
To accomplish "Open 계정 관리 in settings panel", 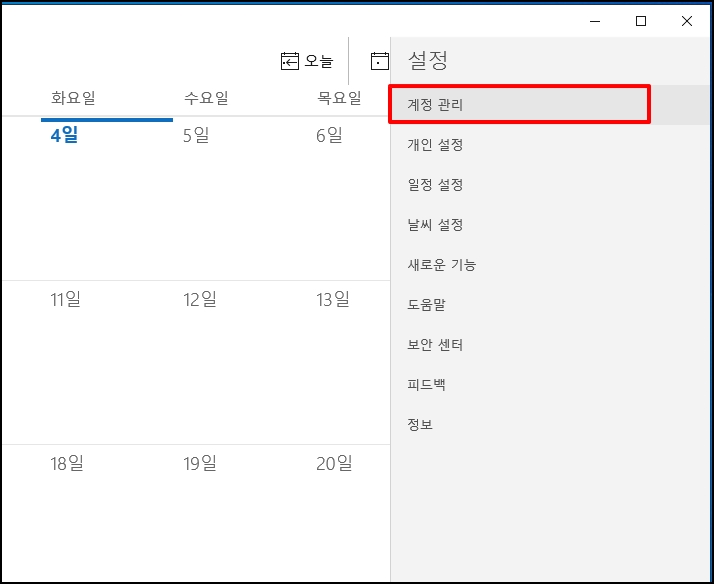I will click(x=552, y=105).
